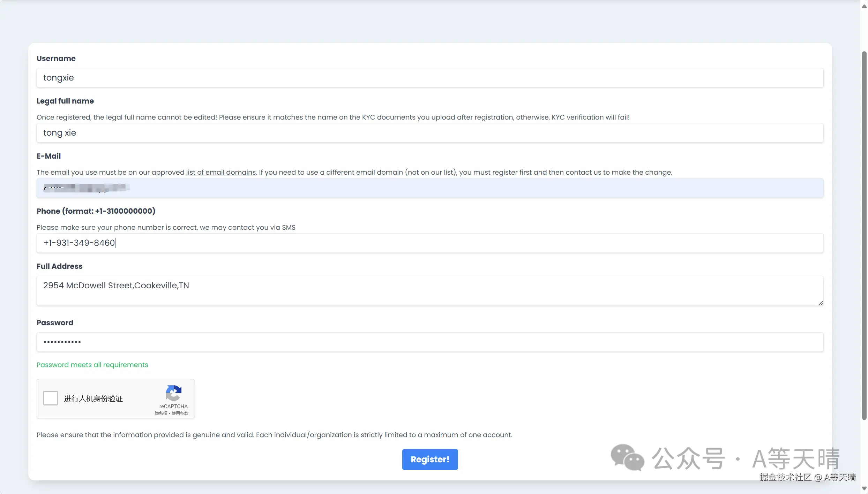Grab the Full Address textarea resize handle
The image size is (868, 494).
coord(821,303)
